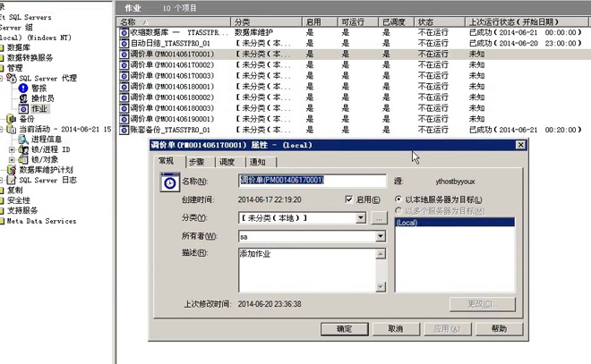Screen dimensions: 591x364
Task: Click the 取消 cancel button
Action: pyautogui.click(x=396, y=328)
